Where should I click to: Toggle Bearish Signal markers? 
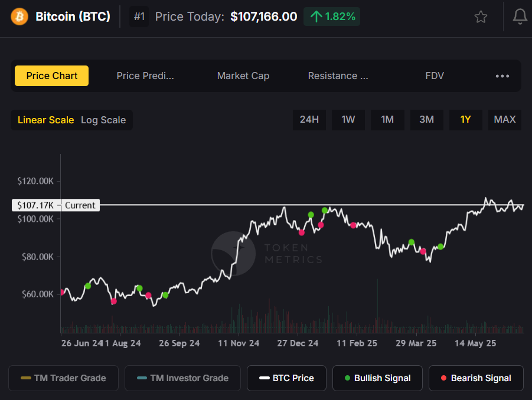click(x=476, y=378)
